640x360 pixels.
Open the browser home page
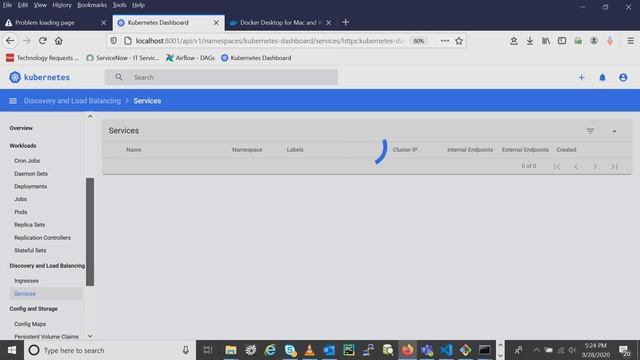59,41
